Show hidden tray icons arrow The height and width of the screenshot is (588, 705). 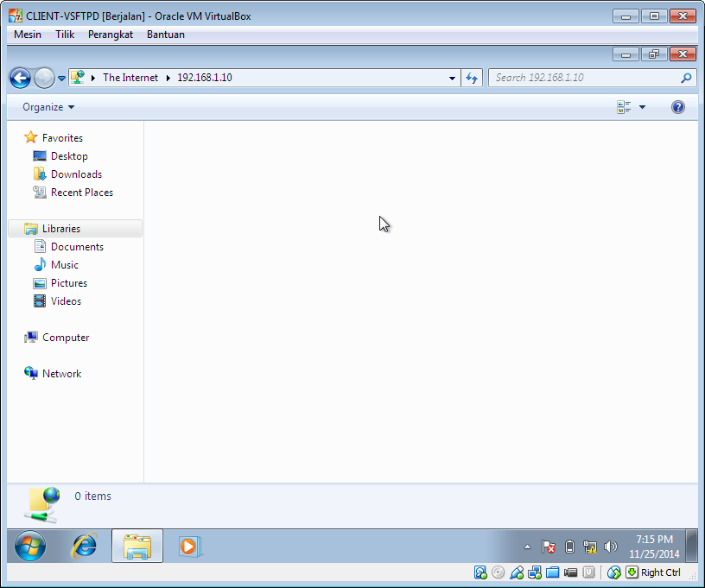(527, 547)
